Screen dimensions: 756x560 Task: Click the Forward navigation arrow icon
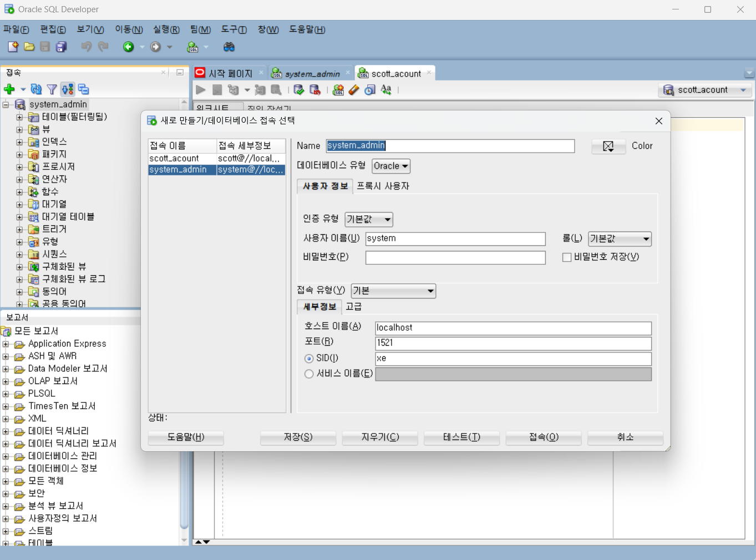(x=156, y=47)
